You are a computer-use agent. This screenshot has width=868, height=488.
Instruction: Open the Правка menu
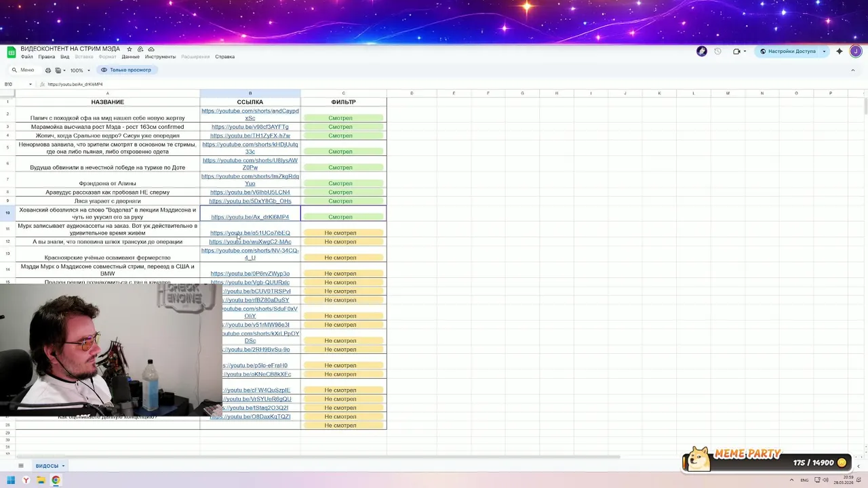coord(47,57)
